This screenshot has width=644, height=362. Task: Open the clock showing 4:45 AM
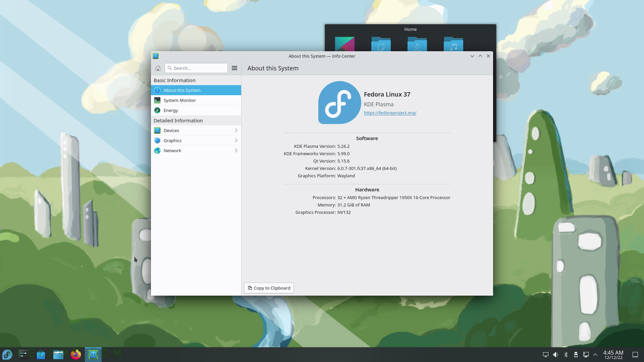pos(613,355)
